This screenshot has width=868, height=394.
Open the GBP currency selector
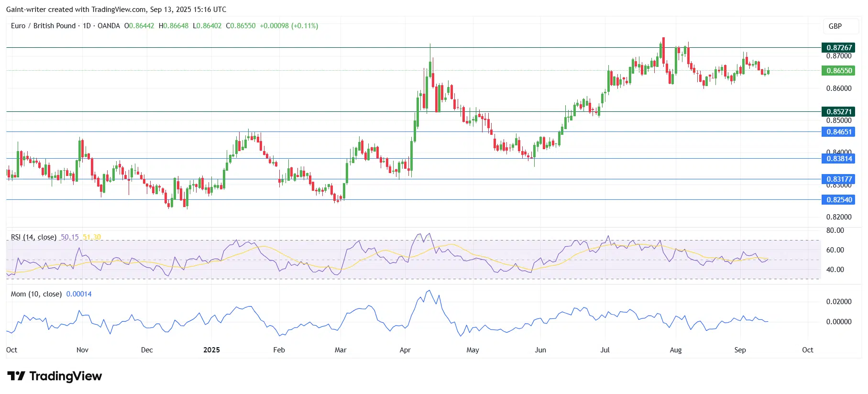coord(835,26)
